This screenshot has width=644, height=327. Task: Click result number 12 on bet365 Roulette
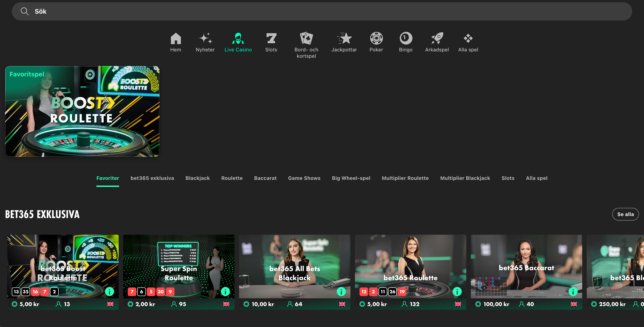[364, 292]
